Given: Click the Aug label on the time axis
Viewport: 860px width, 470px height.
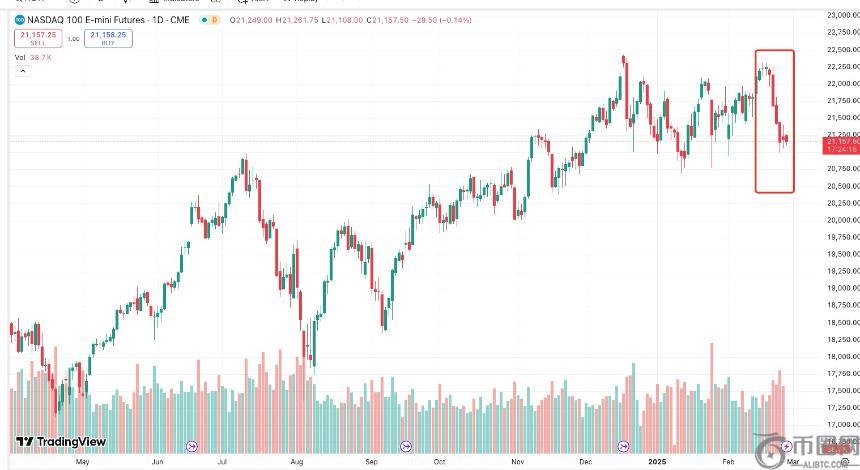Looking at the screenshot, I should pos(295,463).
